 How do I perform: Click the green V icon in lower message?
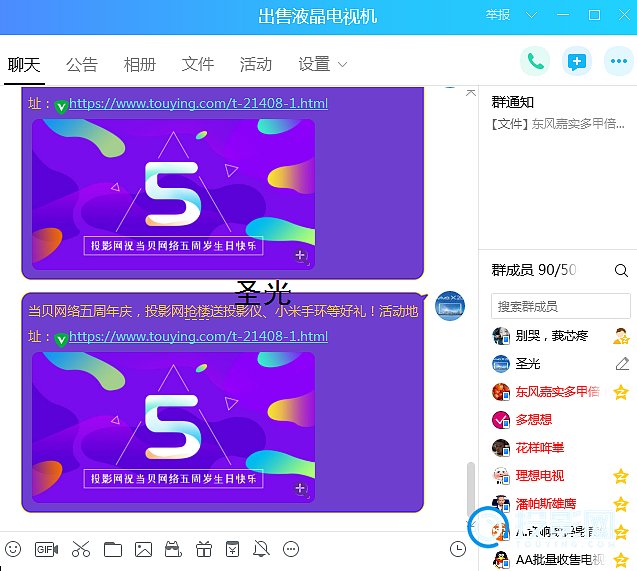61,340
